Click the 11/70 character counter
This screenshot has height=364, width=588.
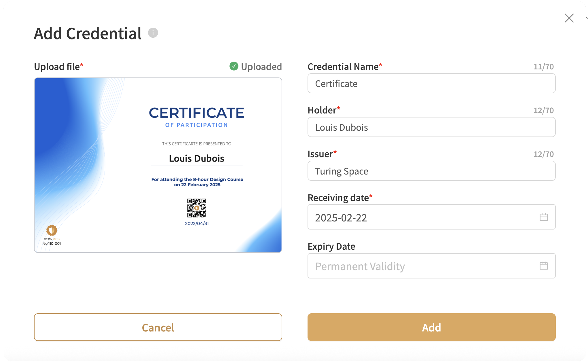pos(543,67)
